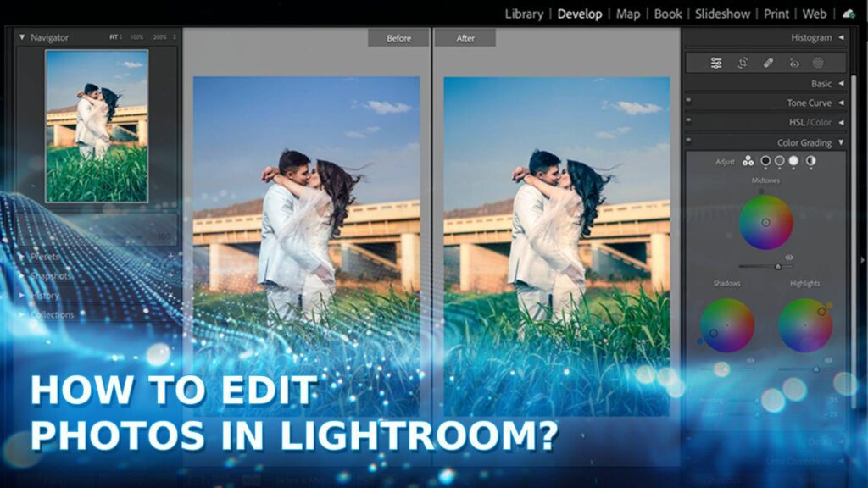Image resolution: width=868 pixels, height=488 pixels.
Task: Toggle the HSL/Color panel switch
Action: click(688, 120)
